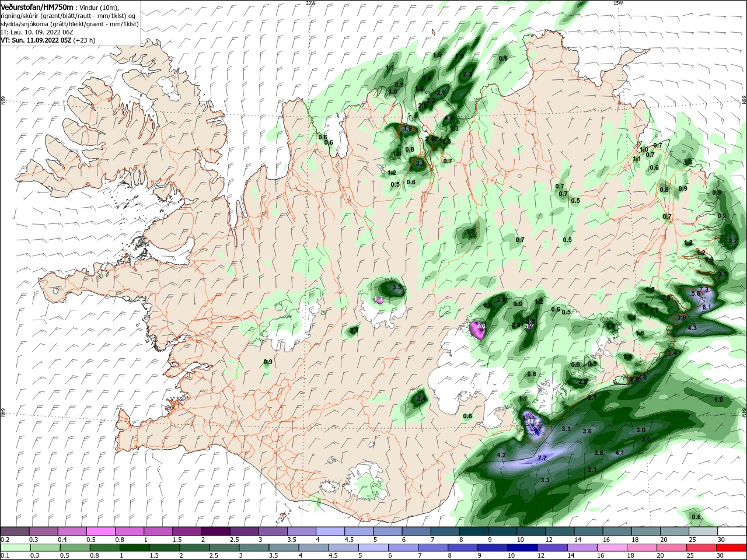This screenshot has width=747, height=560.
Task: Click the 1.9 precipitation value off north coast
Action: click(x=459, y=57)
